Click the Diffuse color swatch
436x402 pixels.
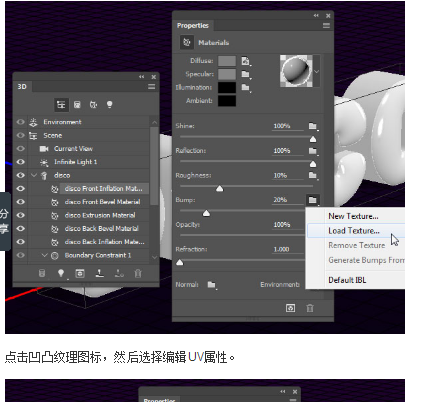click(x=227, y=61)
